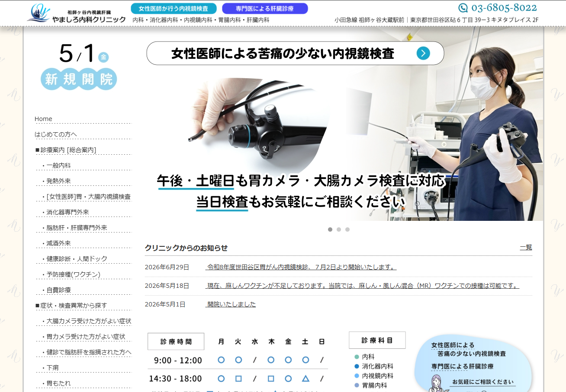Click the お気軽にご相談ください bubble graphic
This screenshot has height=392, width=566.
click(x=473, y=363)
